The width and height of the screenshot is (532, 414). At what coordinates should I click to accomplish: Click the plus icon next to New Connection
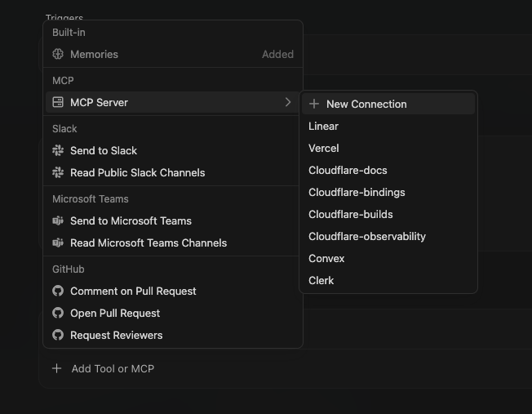[314, 104]
